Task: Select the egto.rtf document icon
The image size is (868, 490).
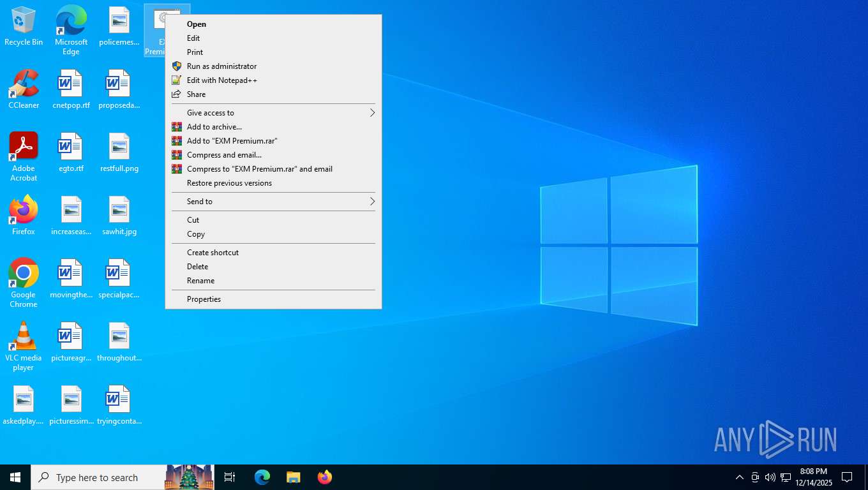Action: point(71,153)
